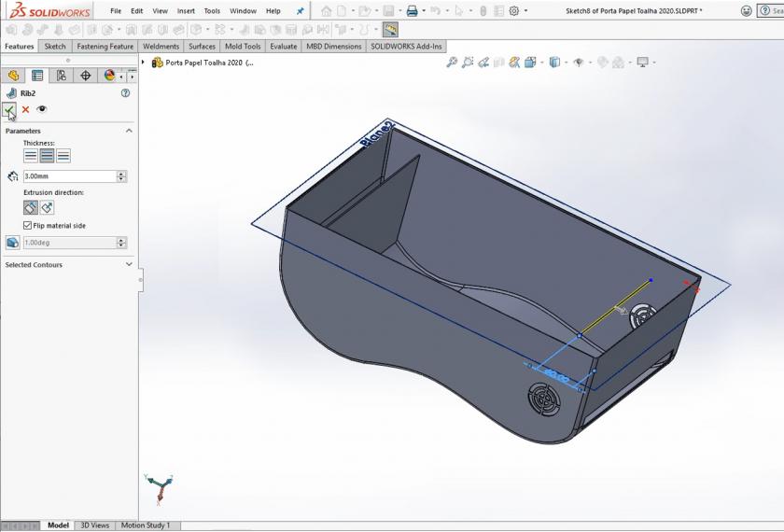Cancel the Rib2 feature with red X
The width and height of the screenshot is (784, 532).
25,110
